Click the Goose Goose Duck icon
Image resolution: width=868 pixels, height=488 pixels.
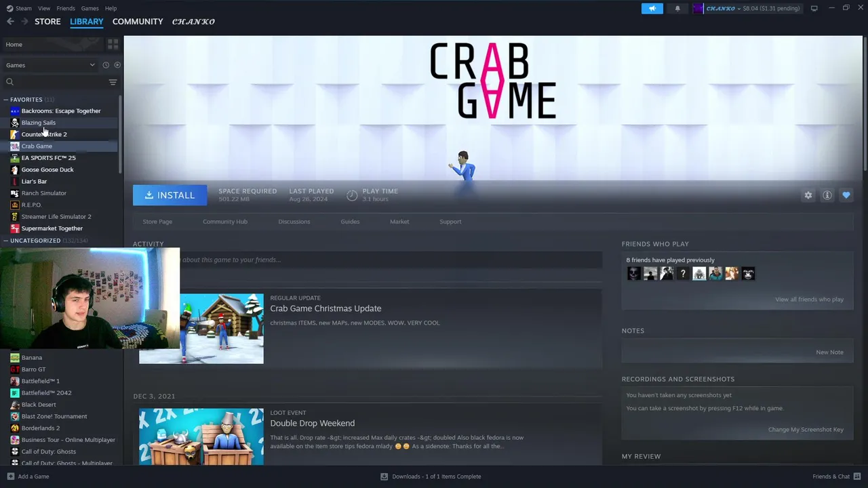pos(15,169)
